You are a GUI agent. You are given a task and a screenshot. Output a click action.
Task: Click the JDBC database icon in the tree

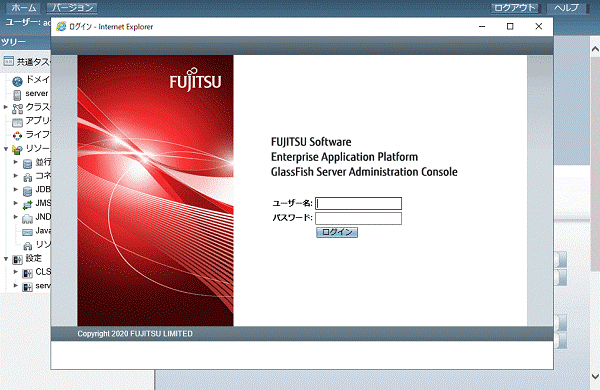28,191
